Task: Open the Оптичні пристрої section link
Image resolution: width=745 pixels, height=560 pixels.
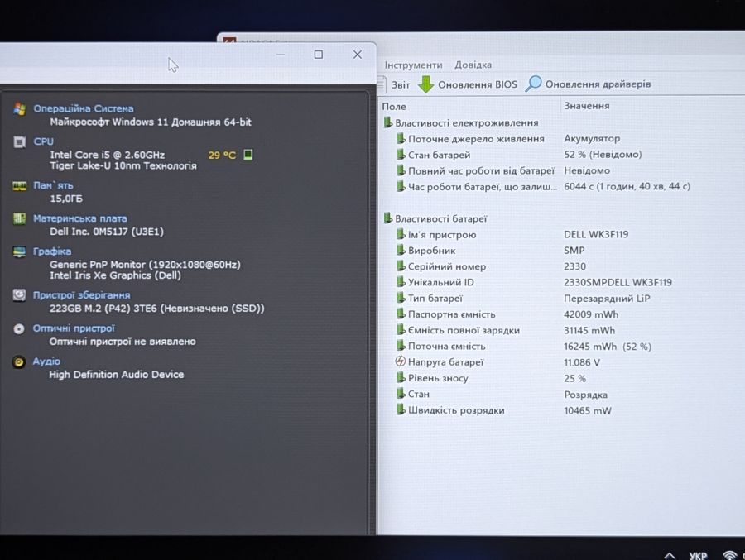Action: [x=74, y=328]
